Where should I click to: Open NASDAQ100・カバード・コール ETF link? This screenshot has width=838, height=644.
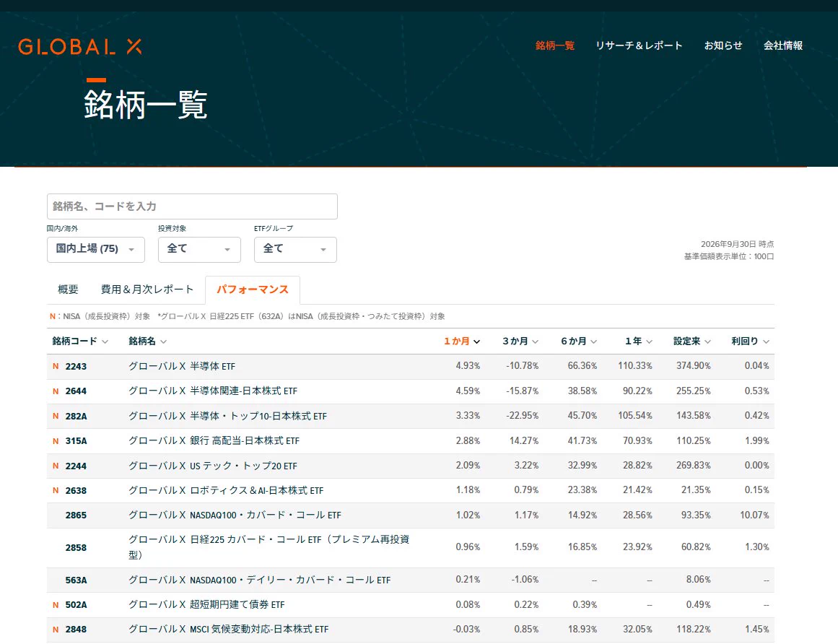click(x=235, y=515)
